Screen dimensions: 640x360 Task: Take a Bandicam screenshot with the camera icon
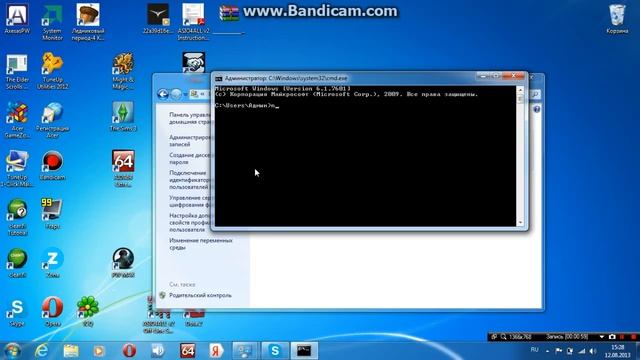[x=612, y=337]
